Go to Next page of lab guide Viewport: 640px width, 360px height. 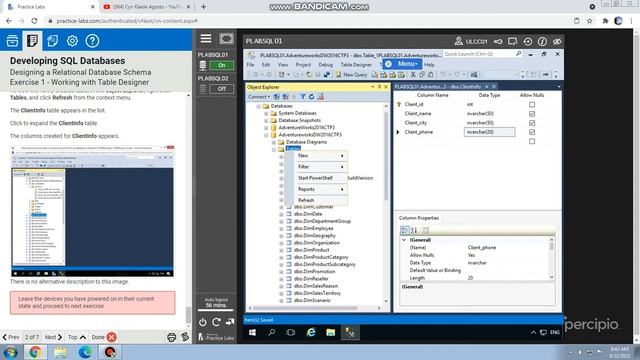tap(53, 337)
